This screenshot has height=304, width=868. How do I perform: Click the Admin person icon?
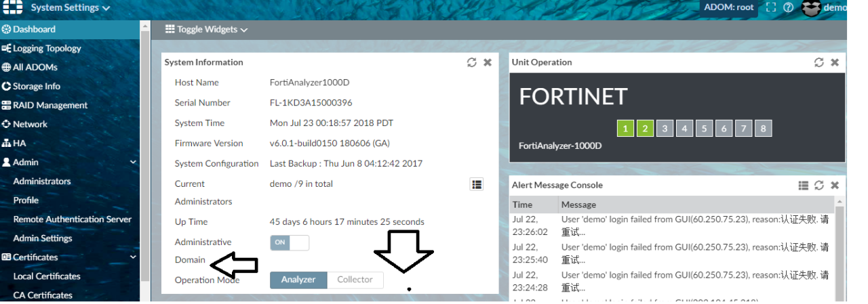click(x=6, y=162)
